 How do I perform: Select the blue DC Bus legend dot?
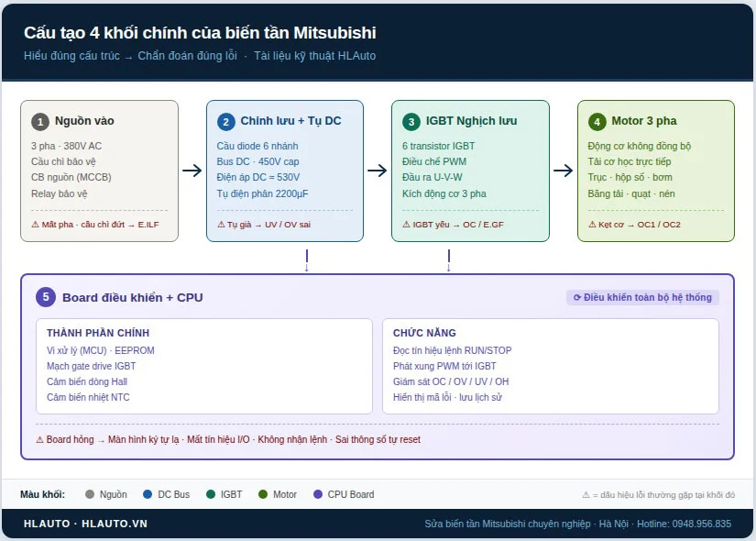coord(148,494)
